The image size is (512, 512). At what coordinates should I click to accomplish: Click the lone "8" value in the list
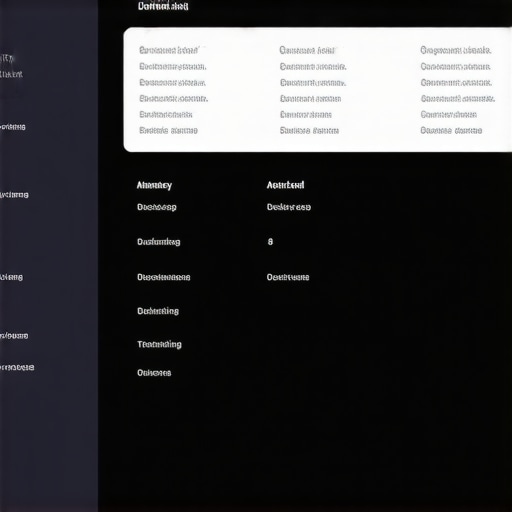point(270,242)
